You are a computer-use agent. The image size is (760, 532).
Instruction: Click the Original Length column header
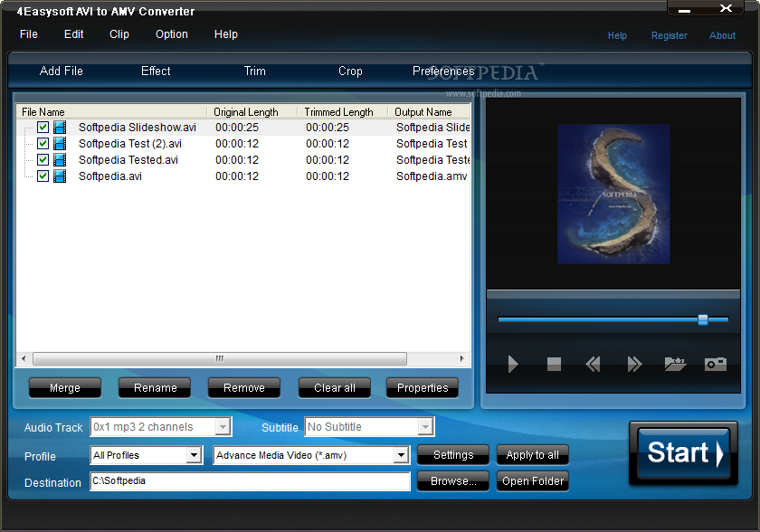tap(252, 112)
